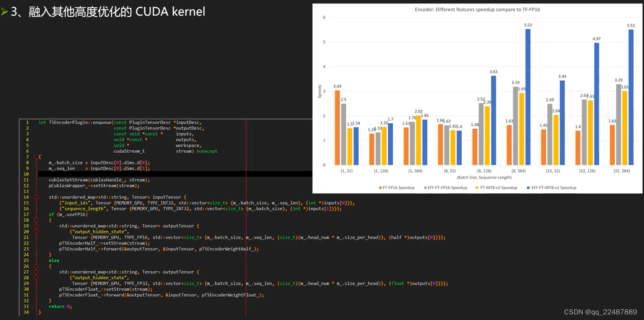This screenshot has width=644, height=320.
Task: Click line number 1 in the gutter
Action: [x=27, y=123]
